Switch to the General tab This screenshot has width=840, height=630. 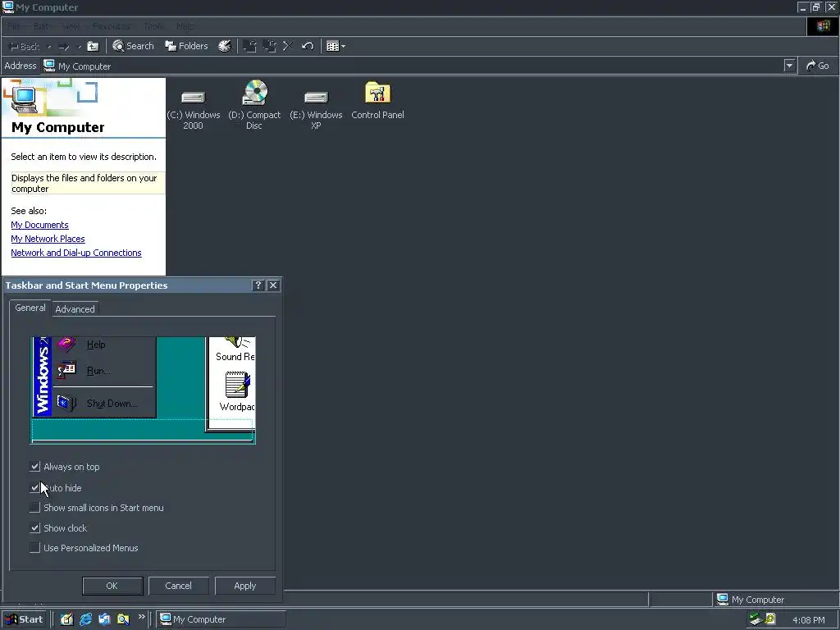tap(30, 308)
